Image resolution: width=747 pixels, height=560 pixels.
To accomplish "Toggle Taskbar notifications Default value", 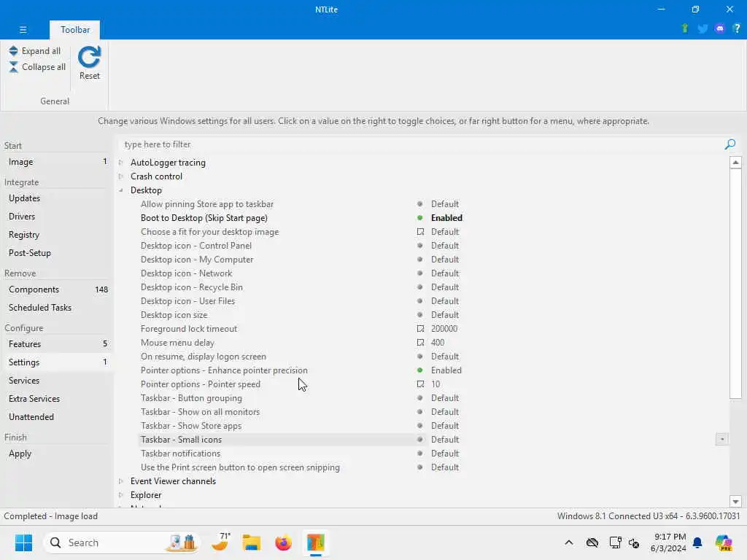I will 444,454.
